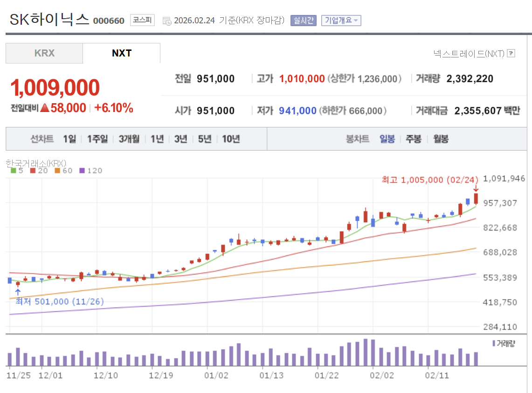
Task: Switch to the KRX tab
Action: 44,53
